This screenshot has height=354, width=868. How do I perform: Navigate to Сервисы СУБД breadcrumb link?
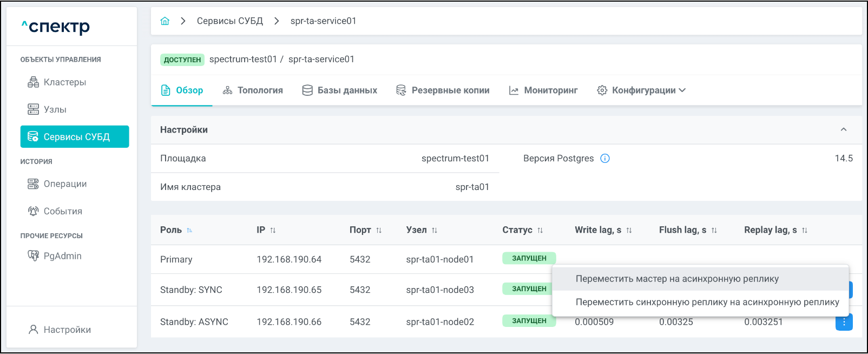pyautogui.click(x=229, y=21)
